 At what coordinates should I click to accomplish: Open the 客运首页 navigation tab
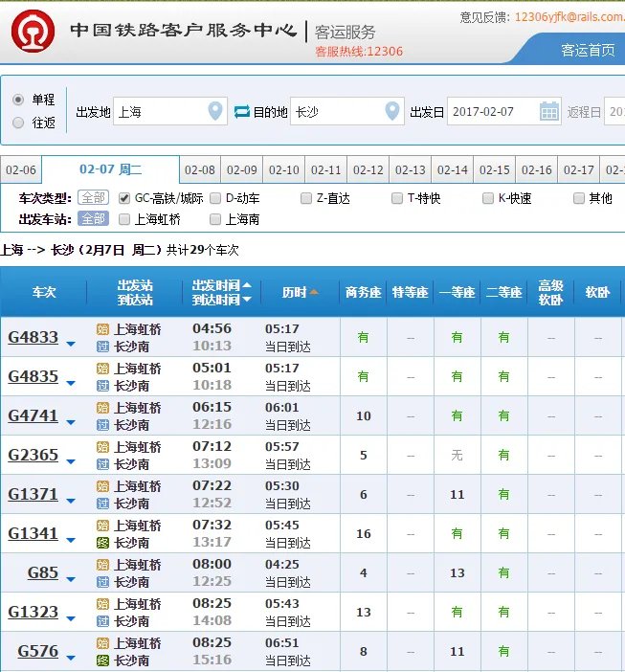pyautogui.click(x=588, y=50)
